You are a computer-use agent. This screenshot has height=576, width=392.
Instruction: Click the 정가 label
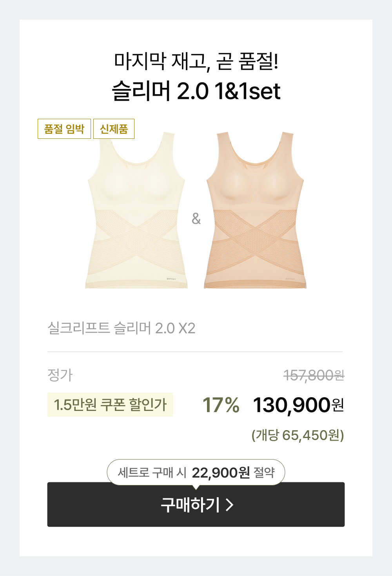tap(60, 375)
